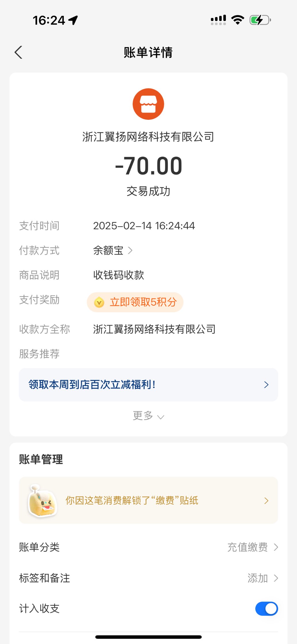
Task: Tap the 浙江翼扬网络科技有限公司 merchant name header
Action: 148,137
